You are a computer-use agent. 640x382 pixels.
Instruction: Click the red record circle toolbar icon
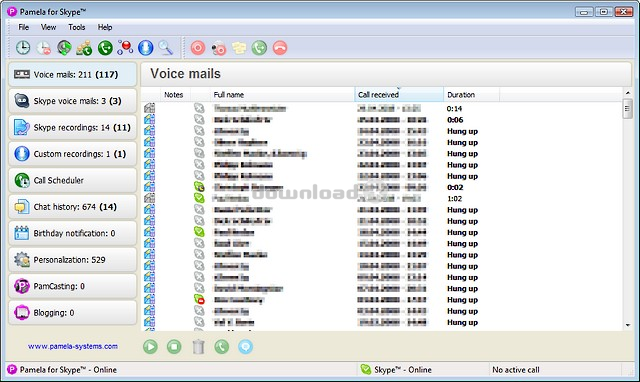pos(198,48)
